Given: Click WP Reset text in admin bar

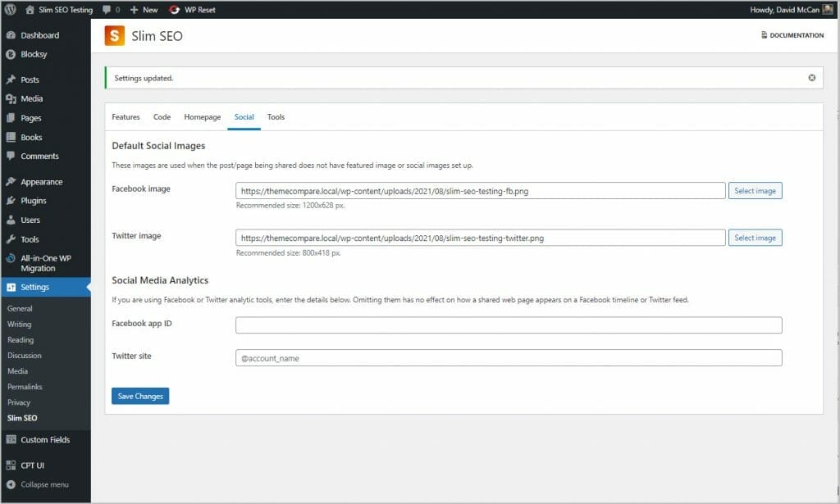Looking at the screenshot, I should coord(200,10).
